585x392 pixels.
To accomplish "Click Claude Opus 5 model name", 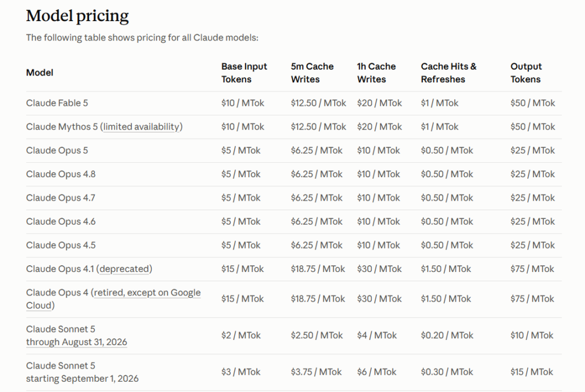I will (x=57, y=150).
